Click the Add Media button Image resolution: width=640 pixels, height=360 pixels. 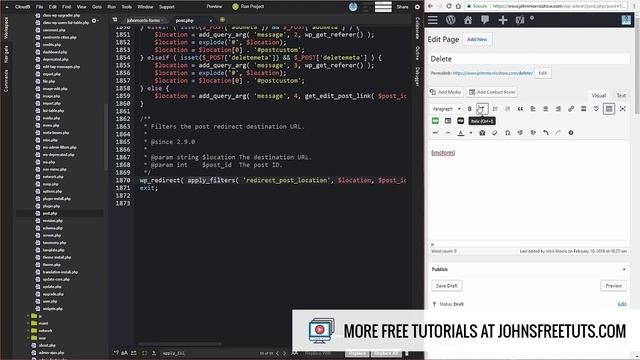pyautogui.click(x=445, y=92)
